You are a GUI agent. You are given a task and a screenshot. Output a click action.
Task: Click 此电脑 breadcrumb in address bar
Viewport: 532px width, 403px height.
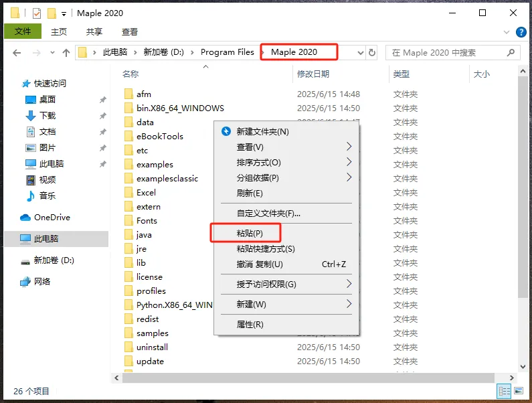115,52
